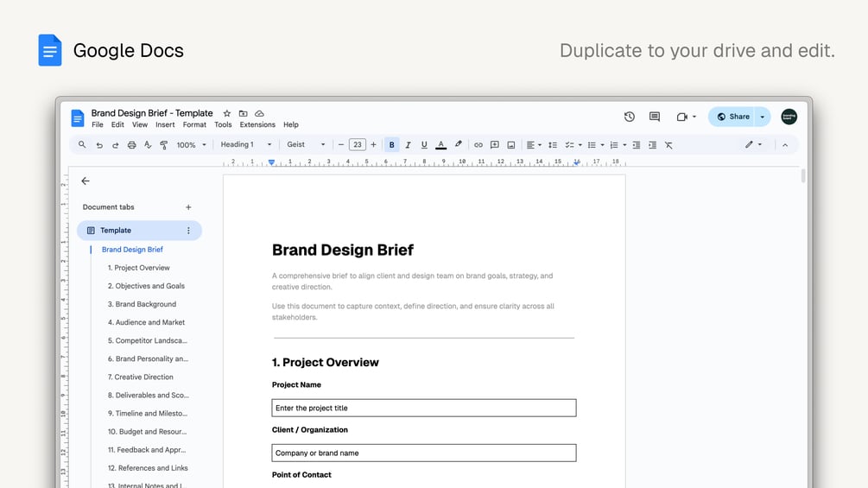Insert a link
868x488 pixels.
pyautogui.click(x=478, y=145)
